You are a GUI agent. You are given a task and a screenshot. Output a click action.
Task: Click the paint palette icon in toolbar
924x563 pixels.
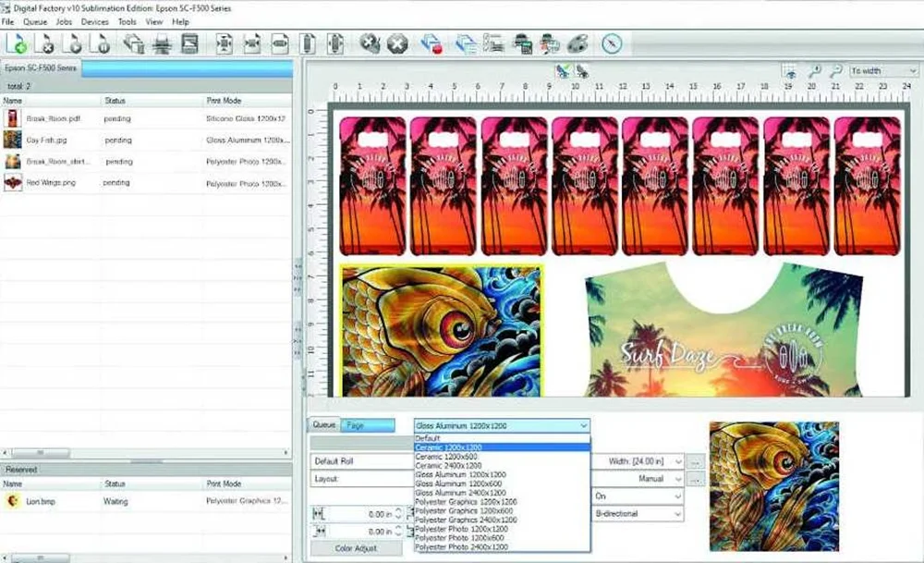click(x=577, y=43)
